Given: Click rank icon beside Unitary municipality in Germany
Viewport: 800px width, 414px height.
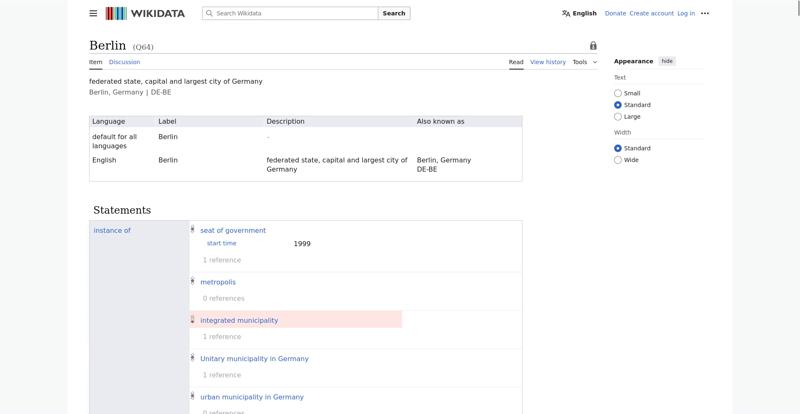Looking at the screenshot, I should 193,358.
